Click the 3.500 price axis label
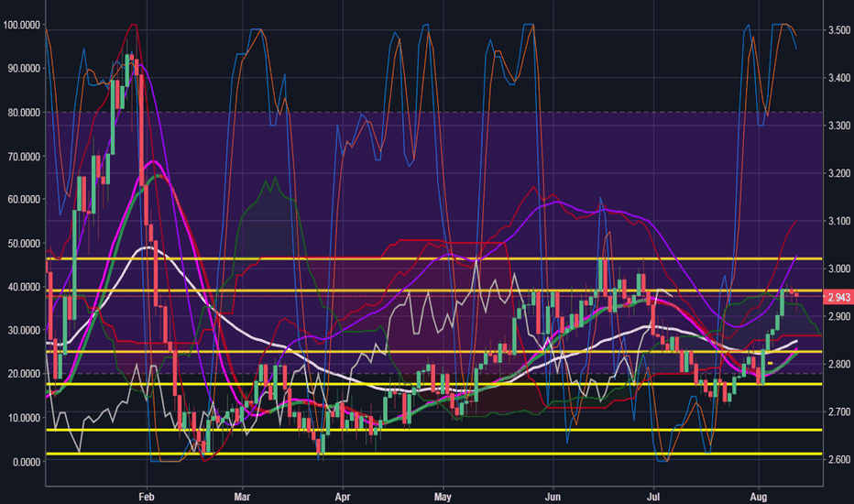Viewport: 854px width, 504px height. (838, 30)
